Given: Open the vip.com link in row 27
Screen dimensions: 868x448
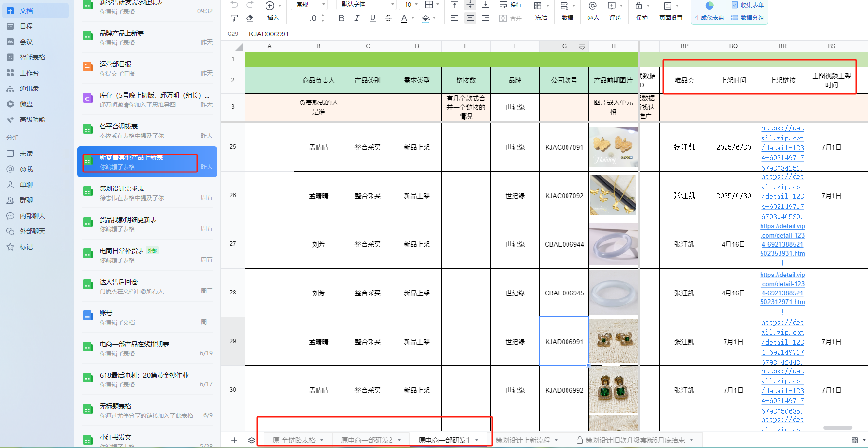Looking at the screenshot, I should [x=782, y=240].
